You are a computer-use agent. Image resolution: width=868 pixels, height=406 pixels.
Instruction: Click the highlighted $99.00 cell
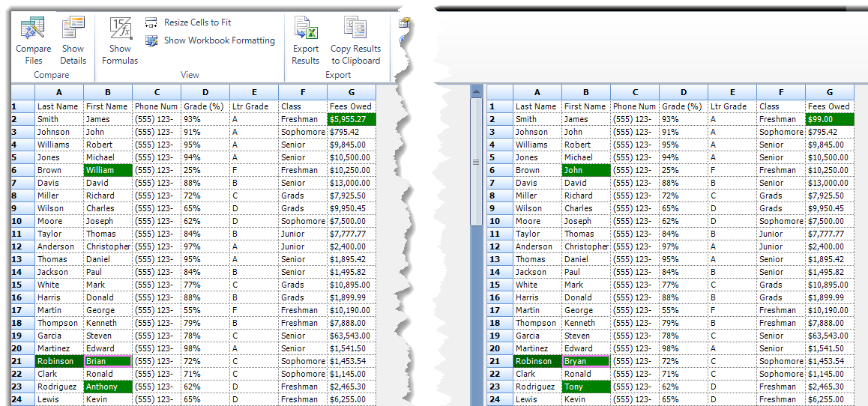pos(830,119)
